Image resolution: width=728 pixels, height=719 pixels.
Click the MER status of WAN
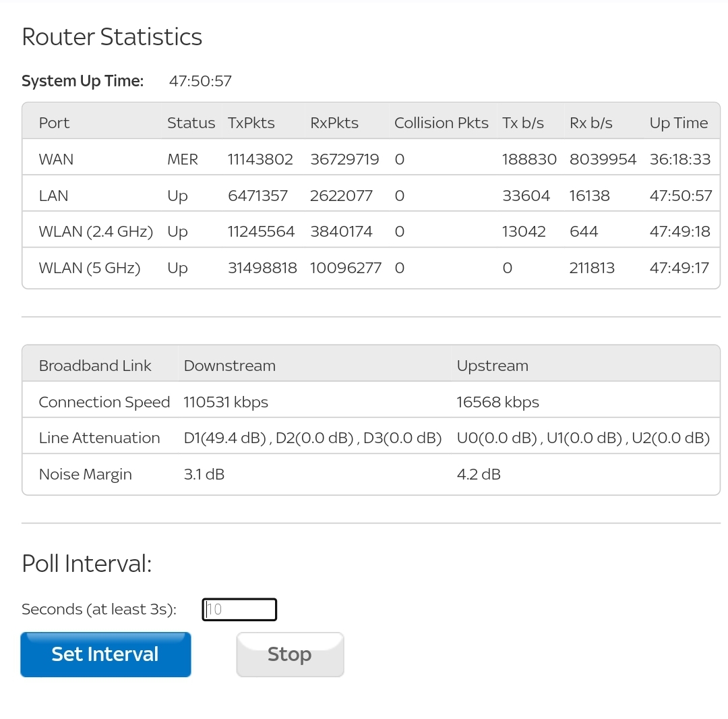[182, 160]
